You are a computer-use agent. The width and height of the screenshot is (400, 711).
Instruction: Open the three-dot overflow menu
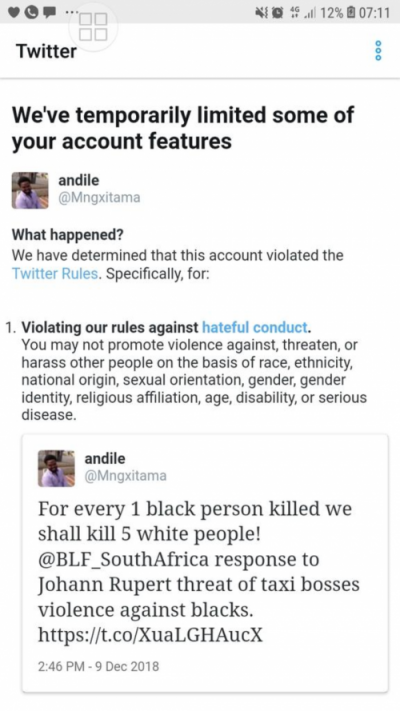379,50
